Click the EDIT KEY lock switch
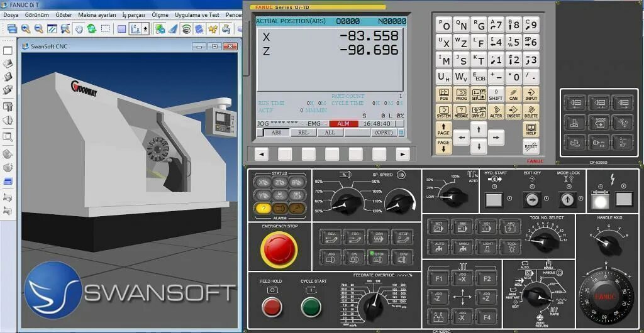Image resolution: width=644 pixels, height=333 pixels. point(532,200)
